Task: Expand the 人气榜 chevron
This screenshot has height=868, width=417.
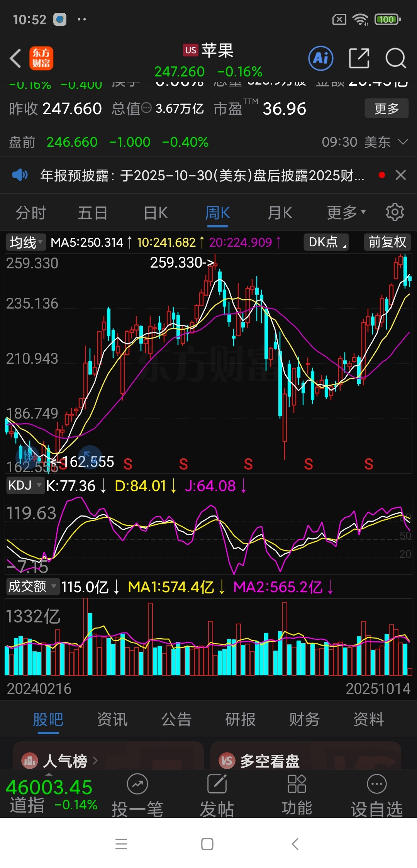Action: (x=95, y=761)
